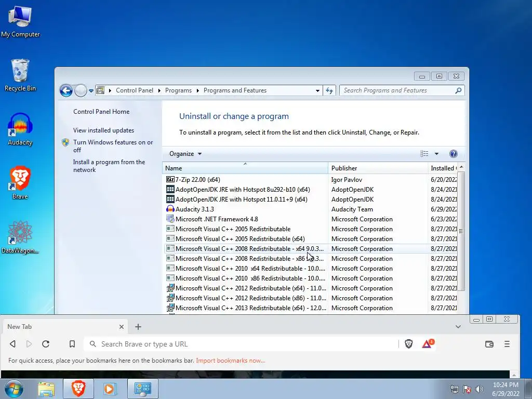Launch Brave from desktop shortcut
This screenshot has width=532, height=399.
pyautogui.click(x=20, y=182)
